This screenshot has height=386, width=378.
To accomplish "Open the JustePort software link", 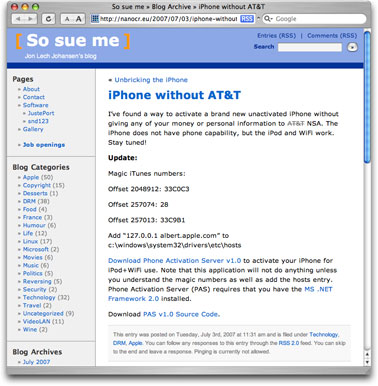I will (x=41, y=113).
